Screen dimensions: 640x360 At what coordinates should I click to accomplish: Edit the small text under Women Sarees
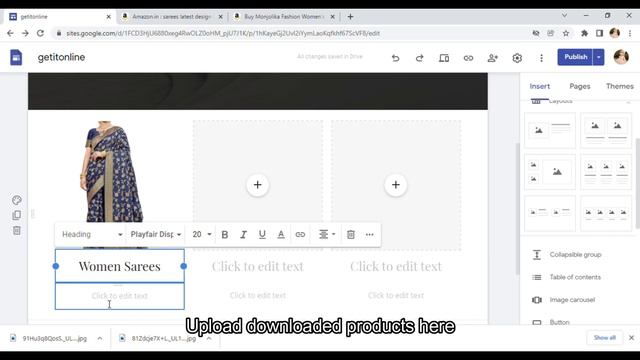(120, 296)
